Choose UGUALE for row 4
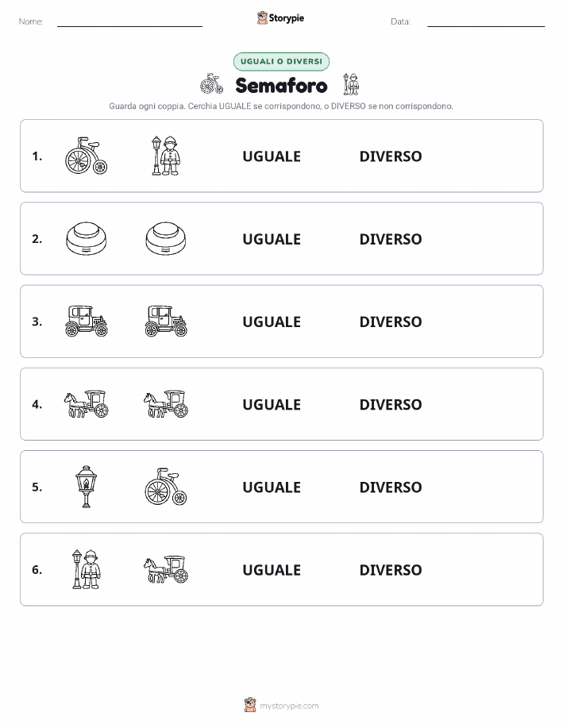The width and height of the screenshot is (563, 728). click(272, 404)
